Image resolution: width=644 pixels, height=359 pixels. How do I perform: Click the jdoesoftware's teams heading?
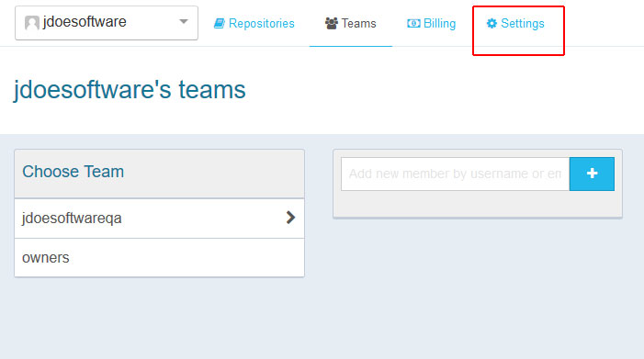[x=130, y=90]
